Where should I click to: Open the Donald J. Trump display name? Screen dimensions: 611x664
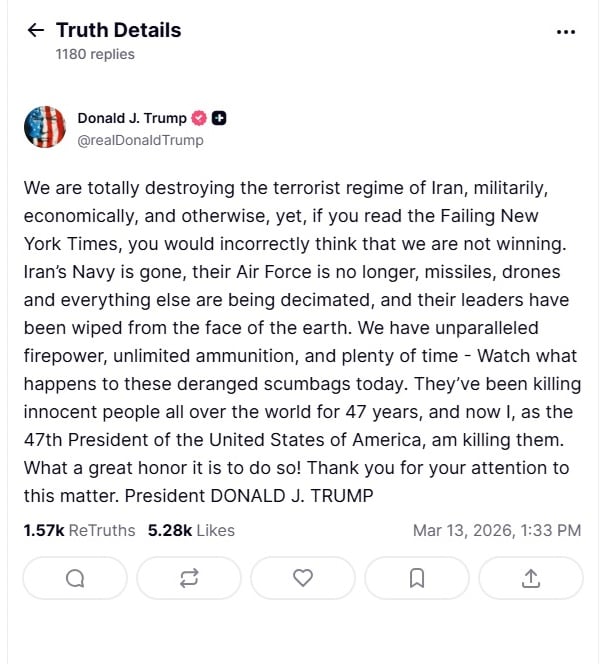point(132,118)
